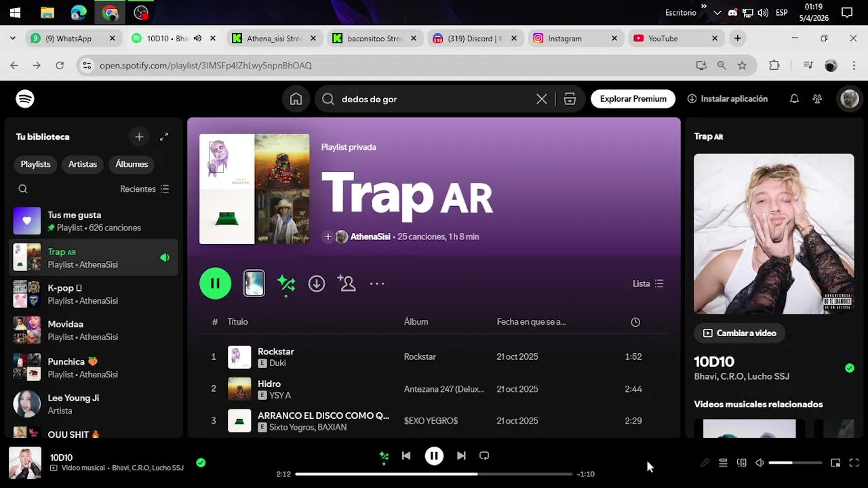
Task: Download the Trap AR playlist
Action: coord(317,283)
